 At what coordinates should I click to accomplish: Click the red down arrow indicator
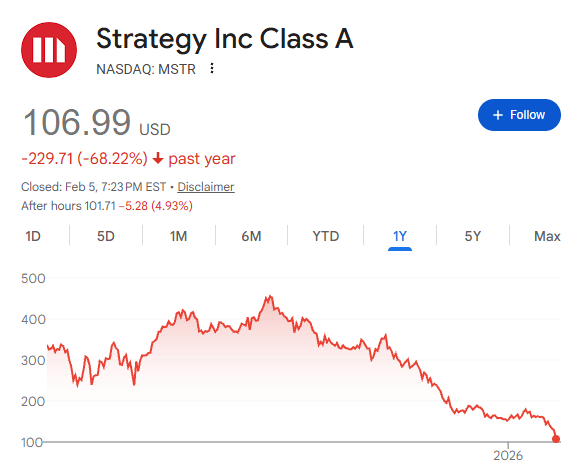(158, 159)
